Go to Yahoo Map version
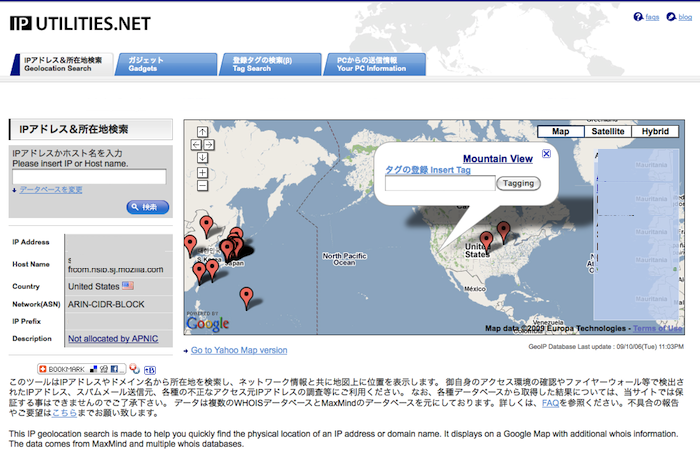Image resolution: width=700 pixels, height=459 pixels. point(239,351)
